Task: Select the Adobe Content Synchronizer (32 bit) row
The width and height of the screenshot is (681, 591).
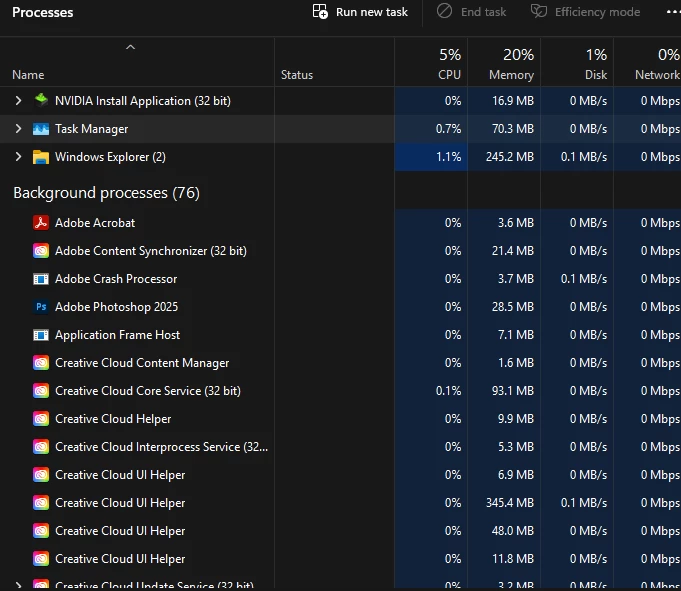Action: coord(340,251)
